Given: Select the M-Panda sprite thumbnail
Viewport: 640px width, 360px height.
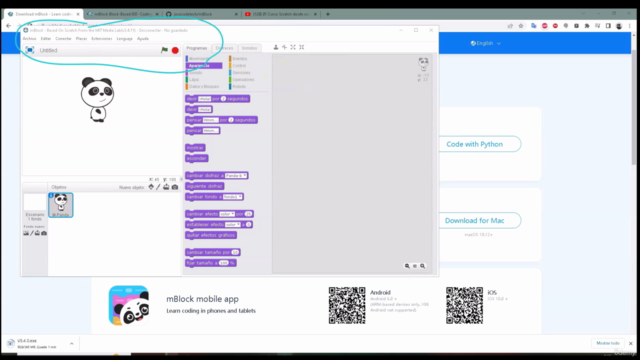Looking at the screenshot, I should (61, 205).
